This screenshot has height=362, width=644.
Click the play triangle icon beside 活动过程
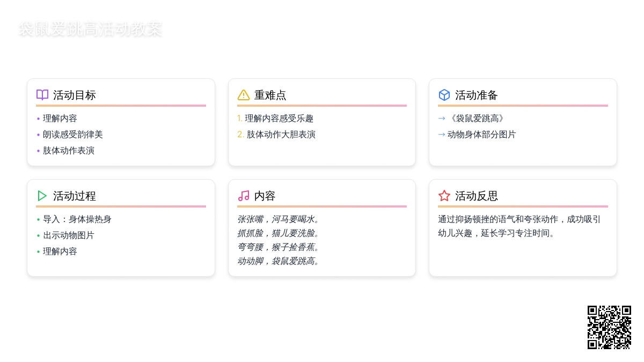42,196
